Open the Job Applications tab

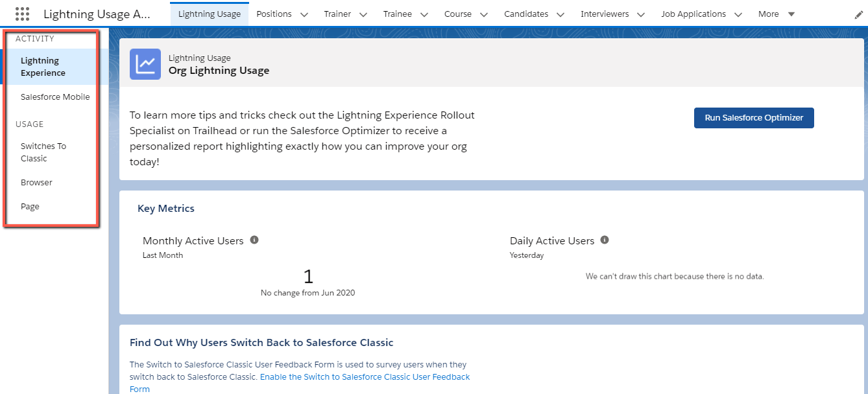693,14
